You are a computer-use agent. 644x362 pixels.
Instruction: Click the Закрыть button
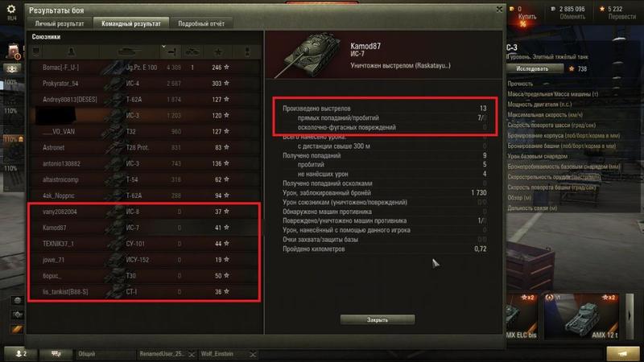click(378, 319)
